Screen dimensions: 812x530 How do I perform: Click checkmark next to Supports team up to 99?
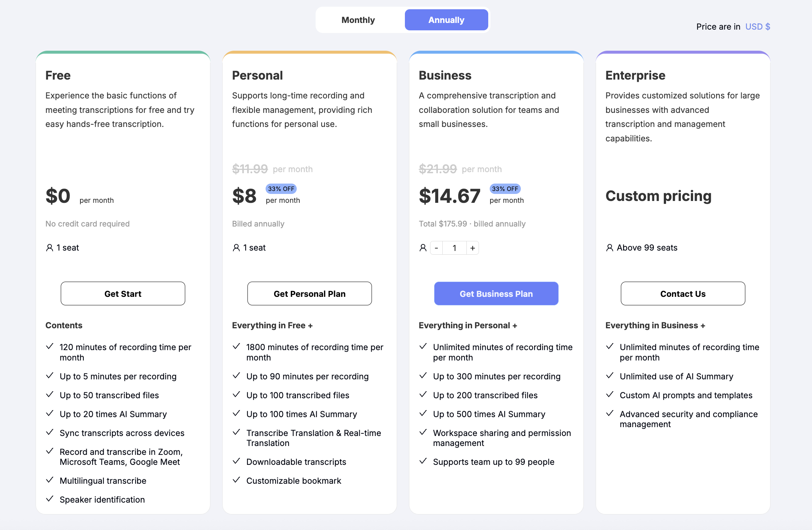[x=423, y=461]
